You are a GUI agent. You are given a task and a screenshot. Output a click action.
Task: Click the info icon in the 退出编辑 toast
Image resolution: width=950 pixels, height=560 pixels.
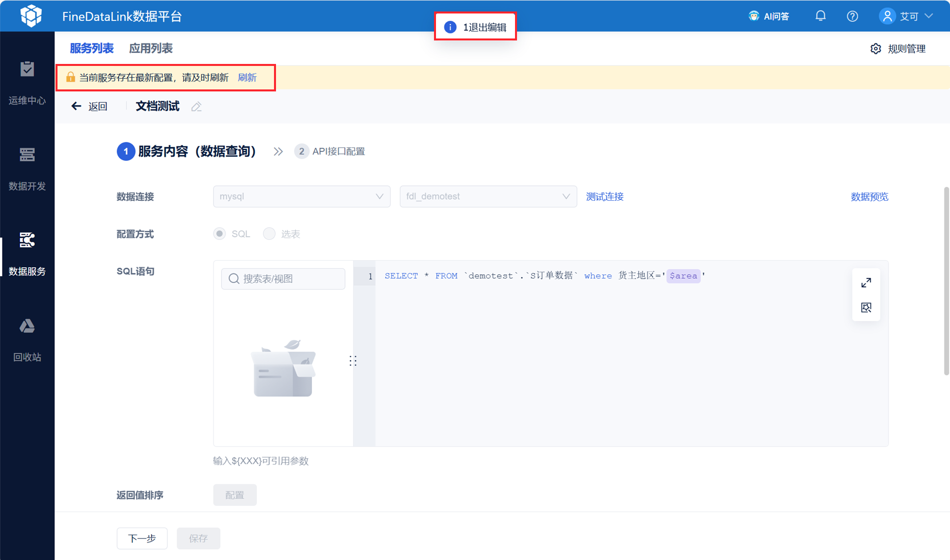[450, 27]
